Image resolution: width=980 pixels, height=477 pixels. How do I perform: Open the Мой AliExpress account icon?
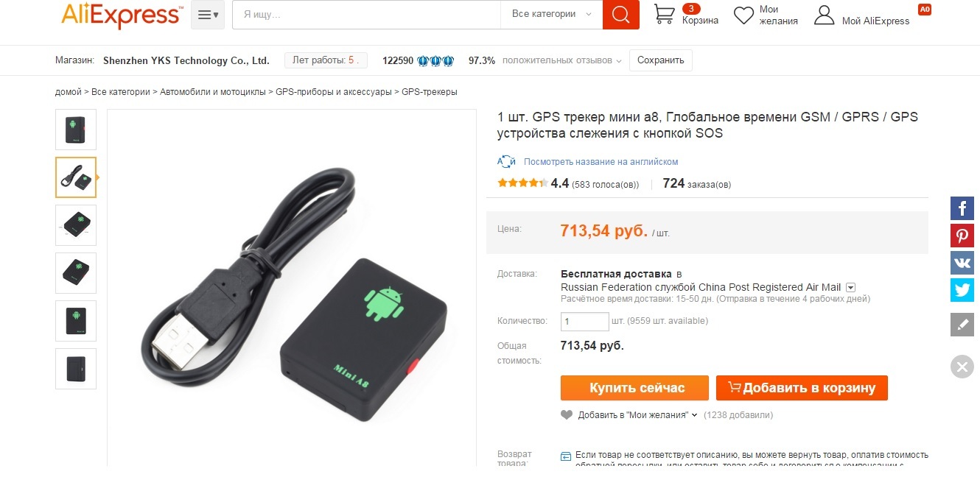pos(824,15)
